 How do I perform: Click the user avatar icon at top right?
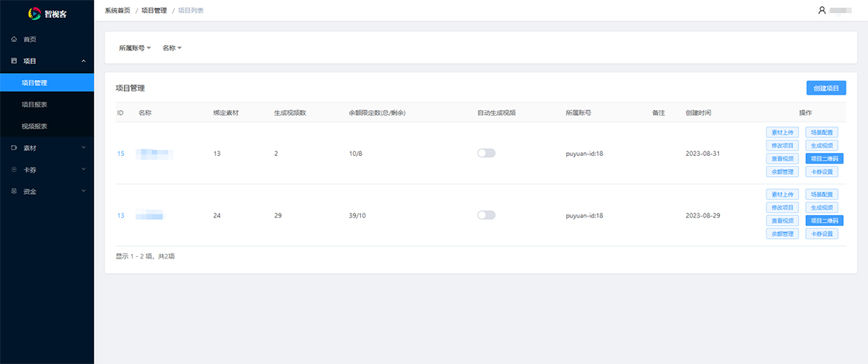coord(822,10)
